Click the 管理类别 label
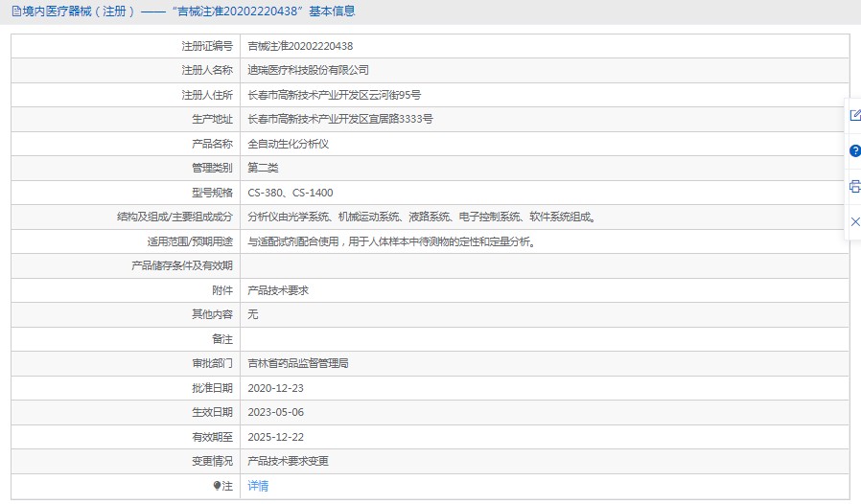This screenshot has width=861, height=504. click(212, 168)
